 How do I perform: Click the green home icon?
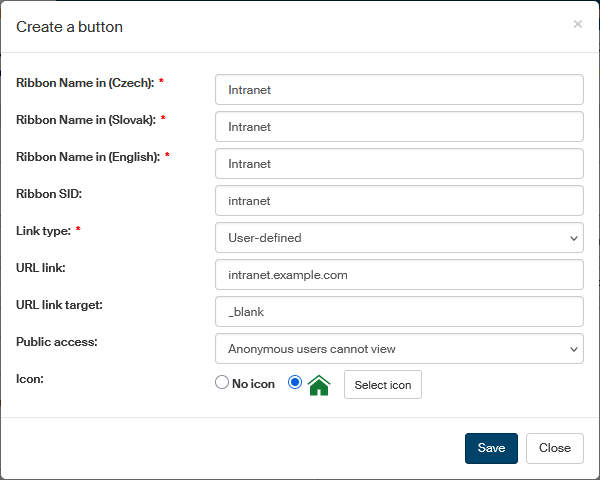(319, 385)
